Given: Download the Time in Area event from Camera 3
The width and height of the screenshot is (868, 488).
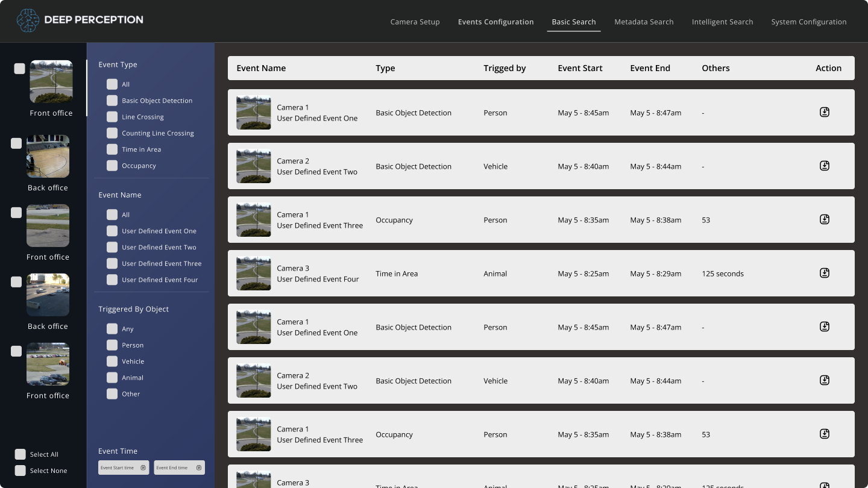Looking at the screenshot, I should (x=825, y=272).
